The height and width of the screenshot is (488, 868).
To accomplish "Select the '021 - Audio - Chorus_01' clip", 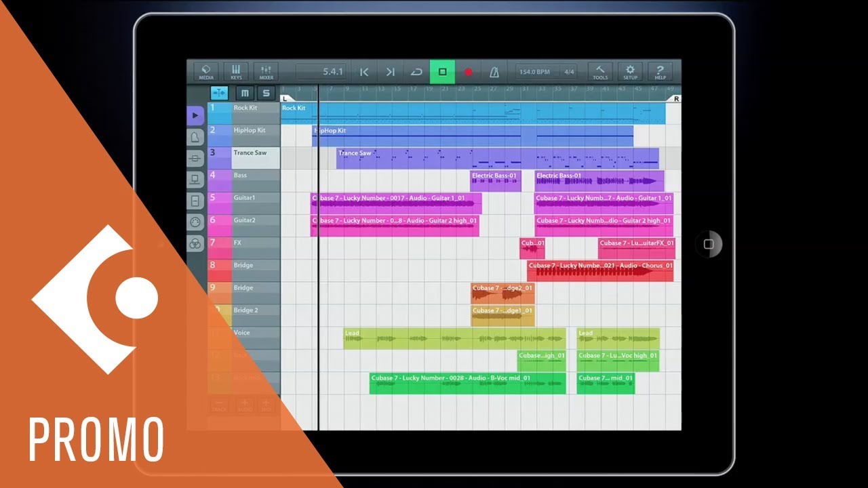I will point(600,270).
